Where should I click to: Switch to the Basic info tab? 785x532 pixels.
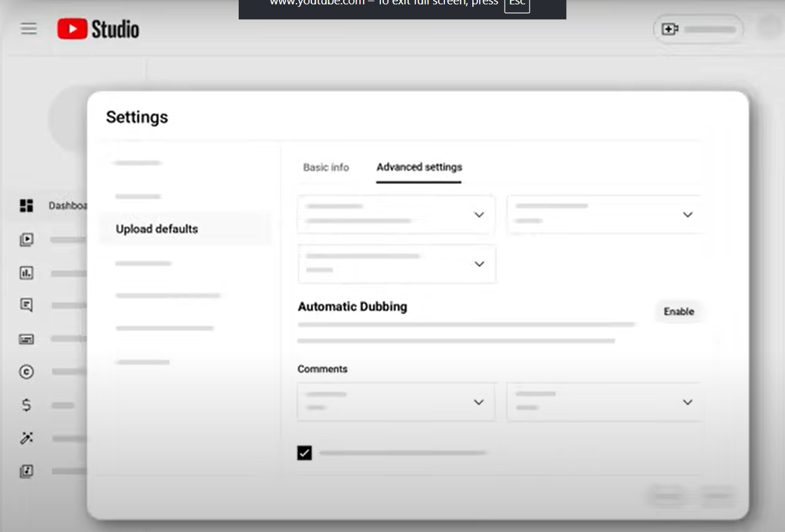pyautogui.click(x=326, y=167)
